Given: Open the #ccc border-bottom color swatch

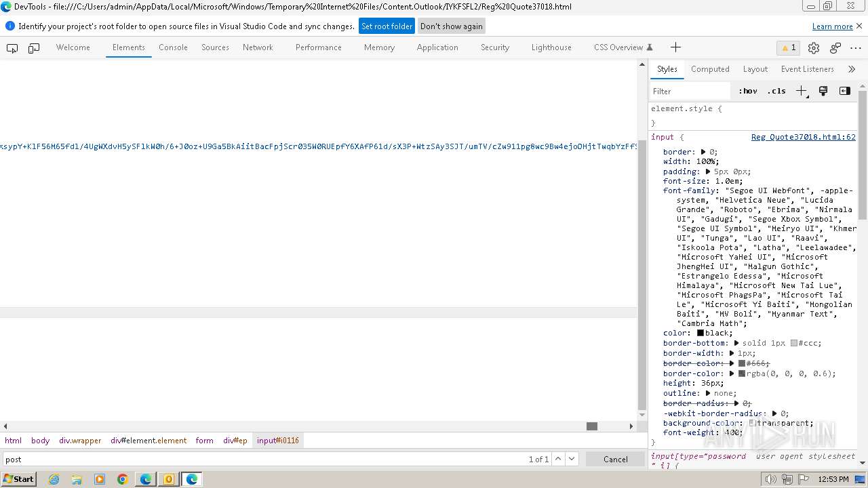Looking at the screenshot, I should 794,343.
